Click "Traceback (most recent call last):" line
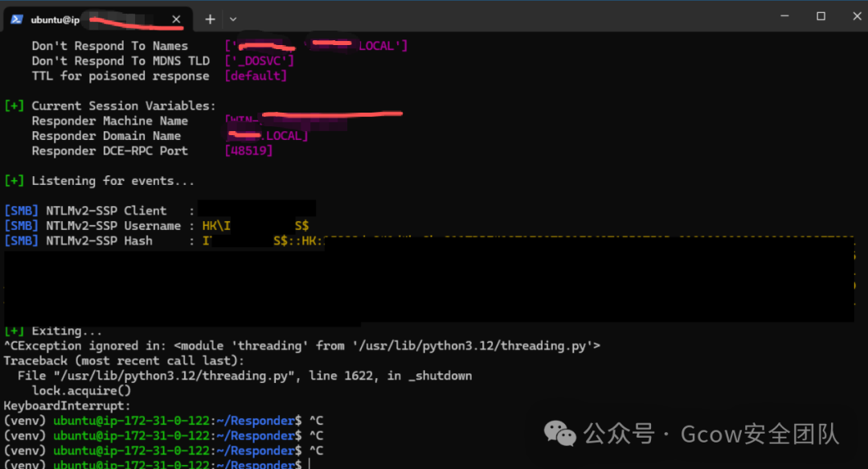Screen dimensions: 868x469 (x=124, y=361)
